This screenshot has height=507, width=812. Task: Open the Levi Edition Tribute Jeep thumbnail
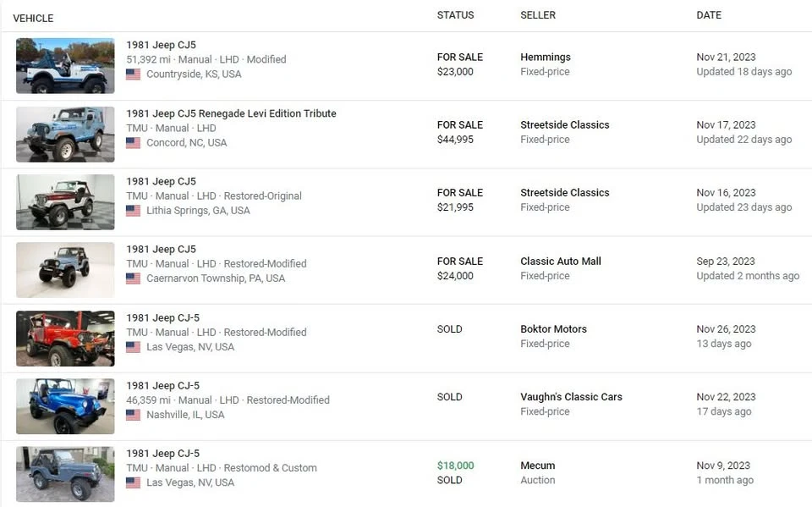tap(65, 135)
